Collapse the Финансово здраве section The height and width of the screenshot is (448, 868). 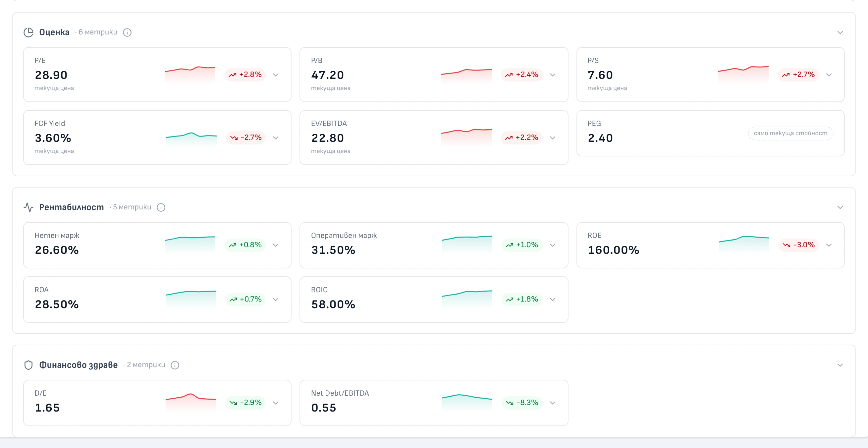pyautogui.click(x=840, y=365)
